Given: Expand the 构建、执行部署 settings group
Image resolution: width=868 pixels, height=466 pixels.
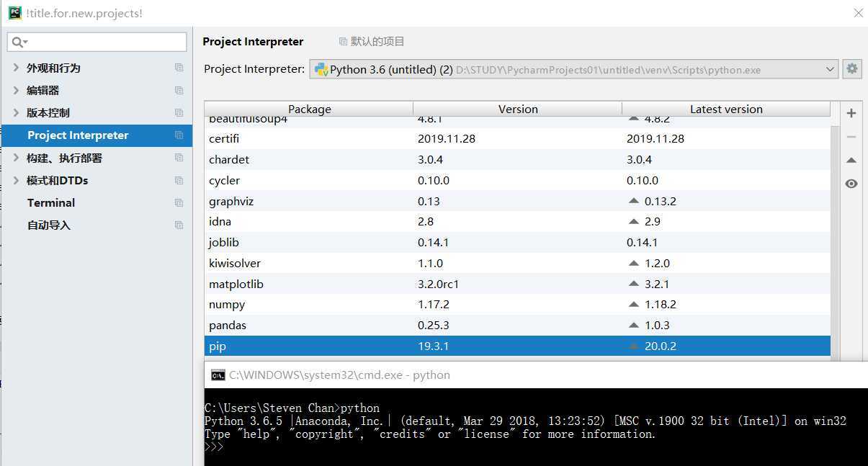Looking at the screenshot, I should (16, 158).
